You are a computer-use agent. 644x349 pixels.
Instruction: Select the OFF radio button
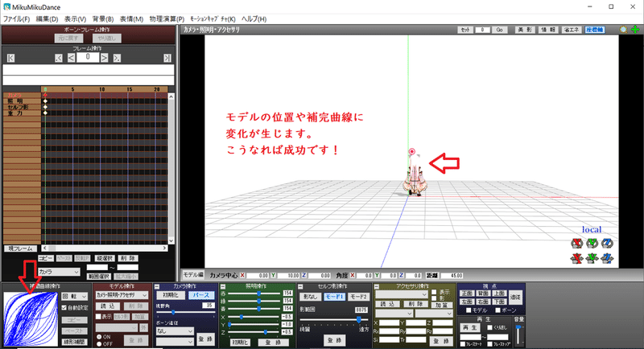click(99, 343)
